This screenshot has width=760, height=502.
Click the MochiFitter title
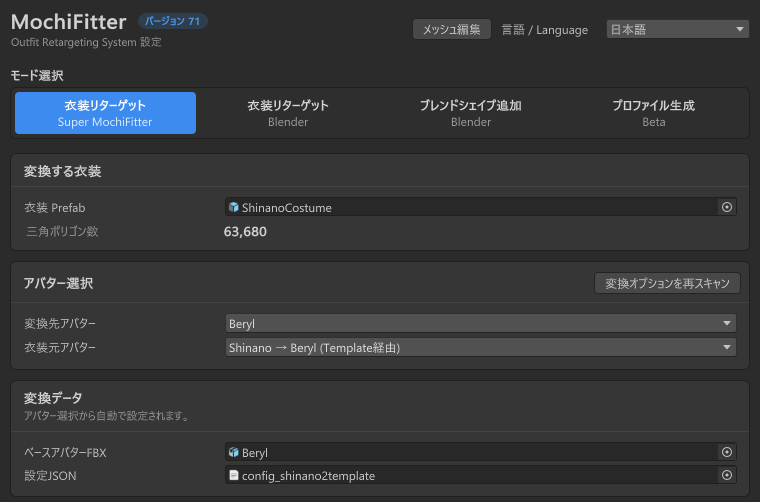(68, 22)
